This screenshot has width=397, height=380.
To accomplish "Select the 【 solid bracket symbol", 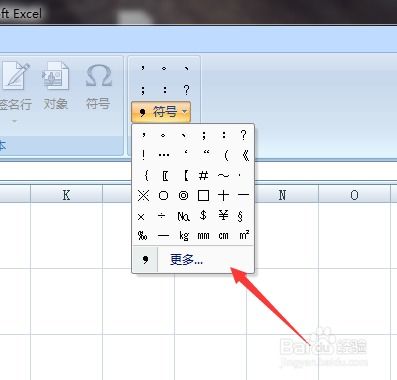I will (186, 175).
